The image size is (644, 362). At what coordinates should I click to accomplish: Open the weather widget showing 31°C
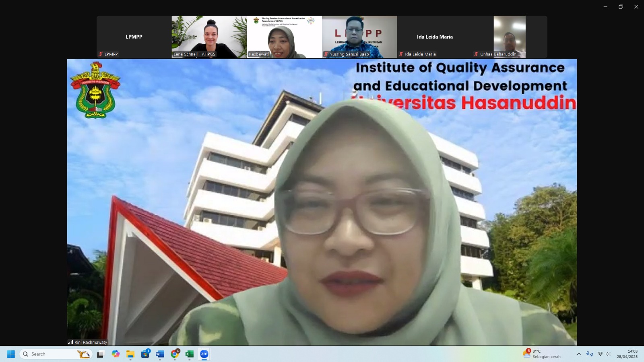click(543, 354)
